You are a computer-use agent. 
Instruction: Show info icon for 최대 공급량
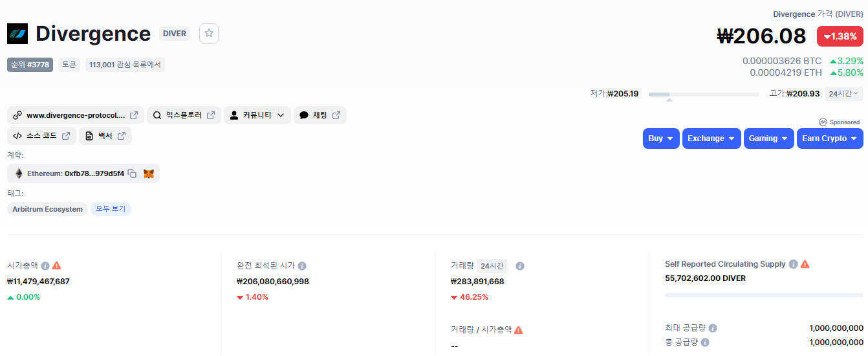[712, 328]
